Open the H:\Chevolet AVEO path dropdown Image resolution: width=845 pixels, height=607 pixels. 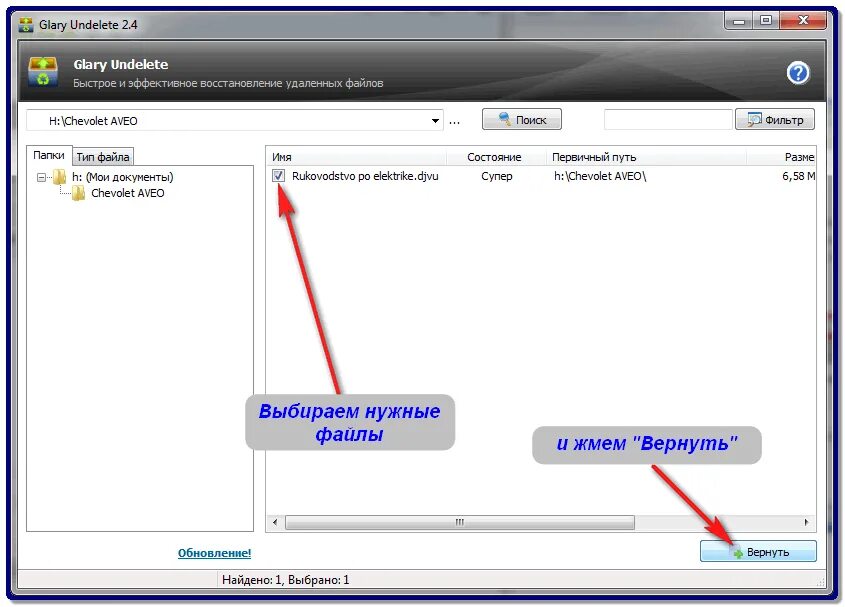click(x=435, y=121)
